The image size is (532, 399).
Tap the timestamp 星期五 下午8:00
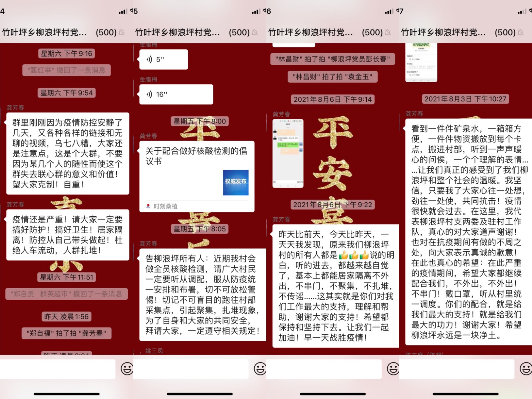point(199,121)
